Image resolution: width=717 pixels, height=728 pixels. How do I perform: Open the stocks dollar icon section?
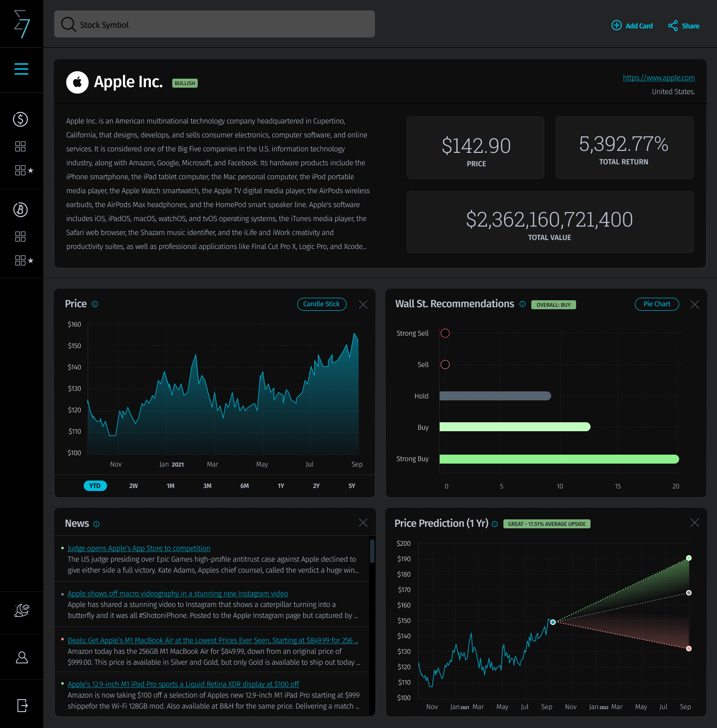[20, 119]
